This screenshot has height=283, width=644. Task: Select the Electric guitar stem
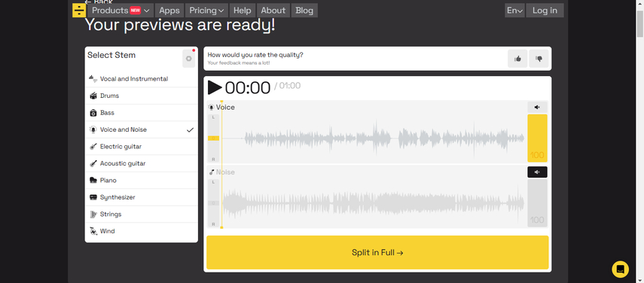(142, 147)
